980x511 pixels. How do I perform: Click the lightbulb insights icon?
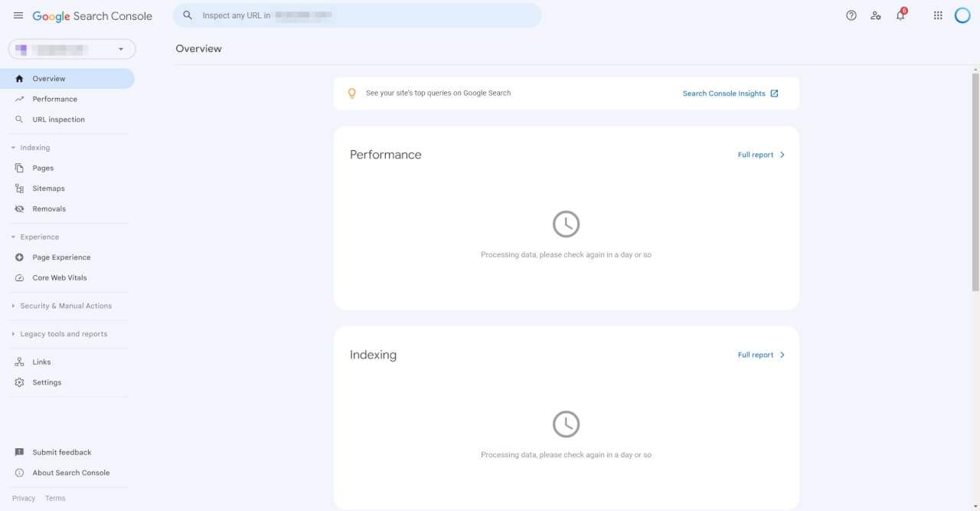point(352,93)
